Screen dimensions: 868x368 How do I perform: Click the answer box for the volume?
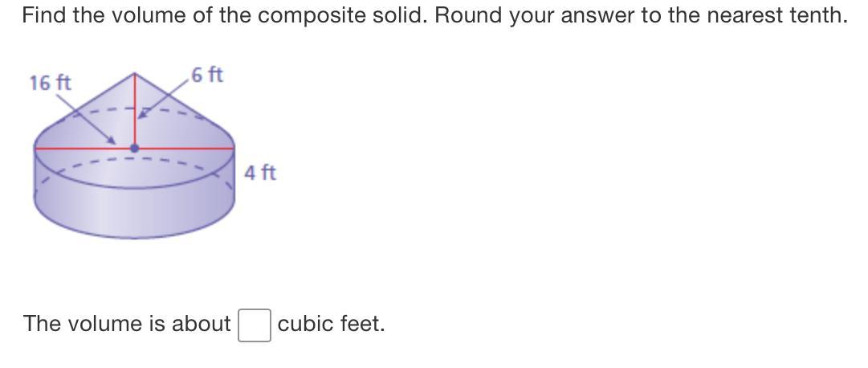tap(254, 325)
